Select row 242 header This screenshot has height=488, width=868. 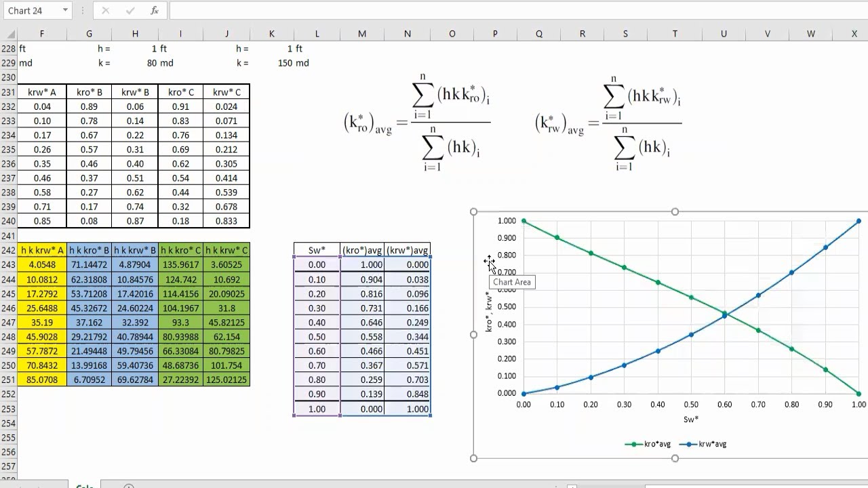coord(8,250)
